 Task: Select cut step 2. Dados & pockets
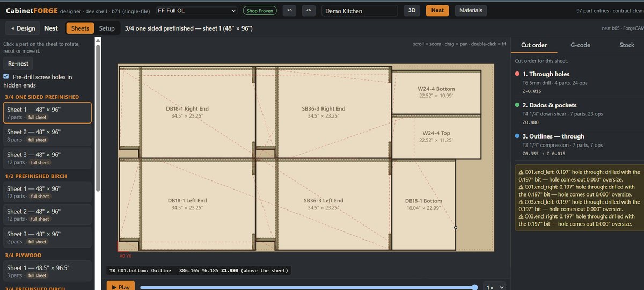click(x=578, y=113)
